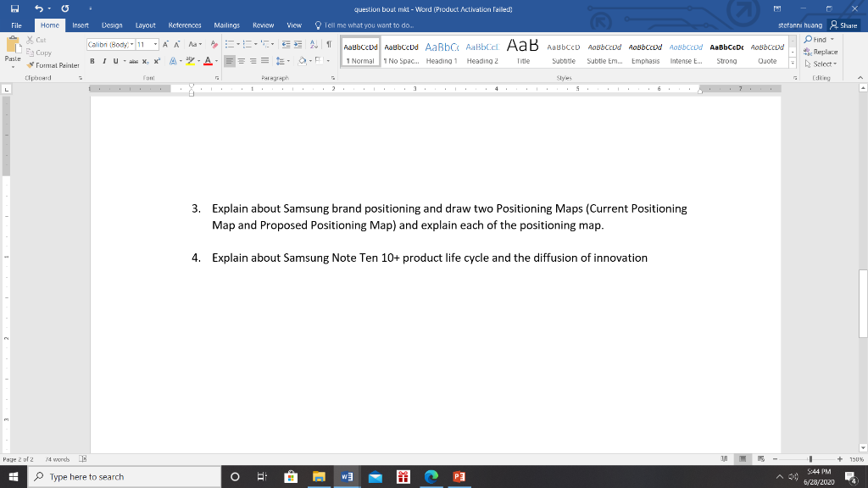Apply subscript to selected text
868x488 pixels.
[x=145, y=60]
